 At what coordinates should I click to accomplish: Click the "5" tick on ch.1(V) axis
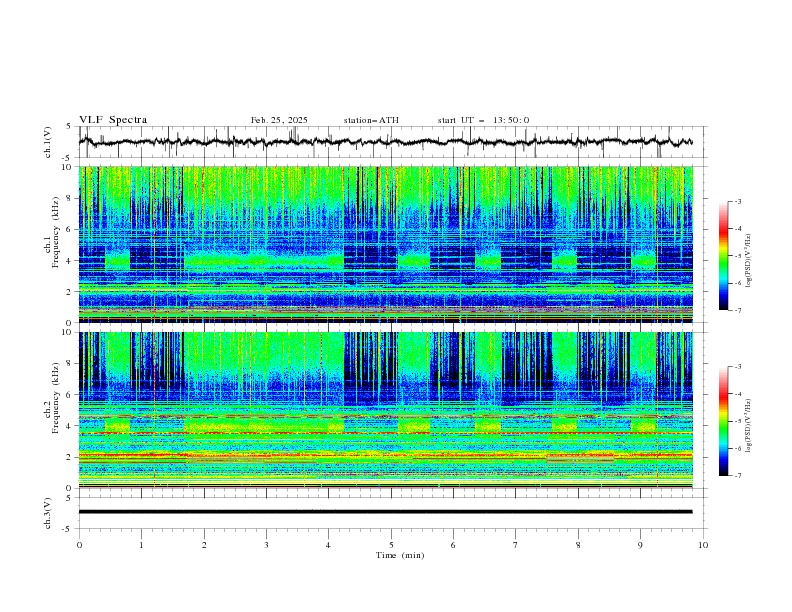tap(69, 127)
